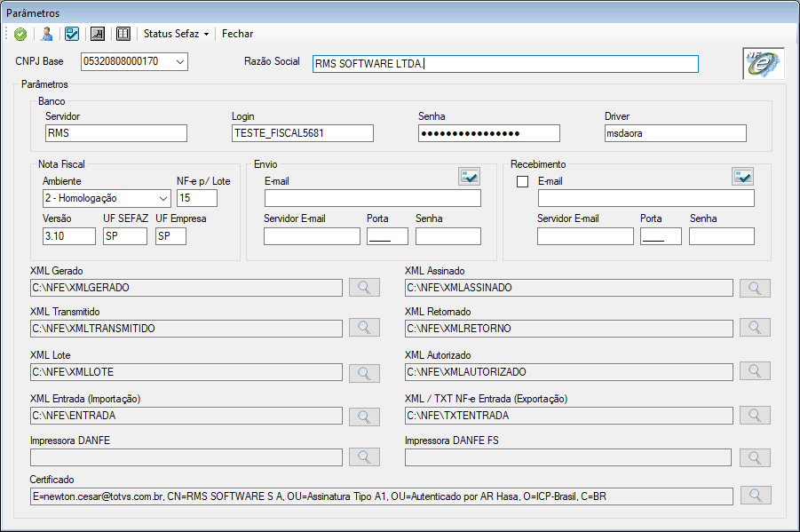Click the staircase chart toolbar icon

98,35
